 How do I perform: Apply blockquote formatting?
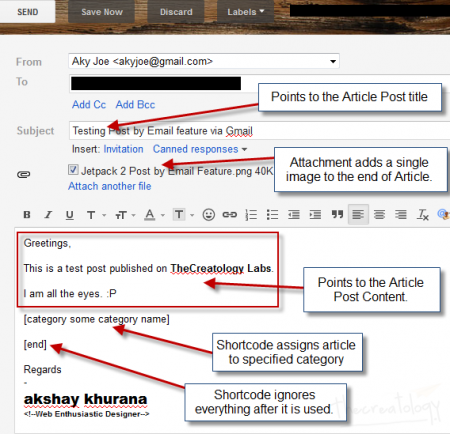click(337, 214)
